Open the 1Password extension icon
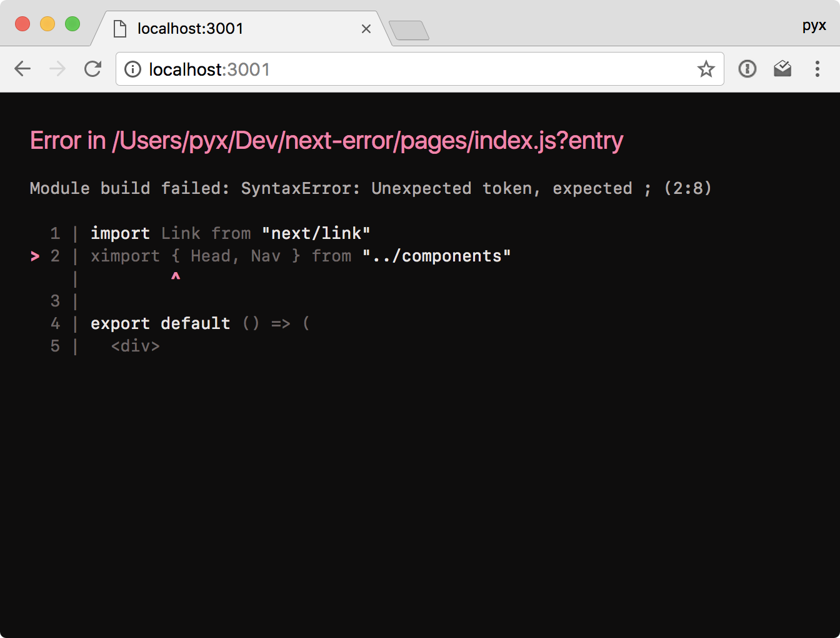This screenshot has width=840, height=638. [x=747, y=69]
